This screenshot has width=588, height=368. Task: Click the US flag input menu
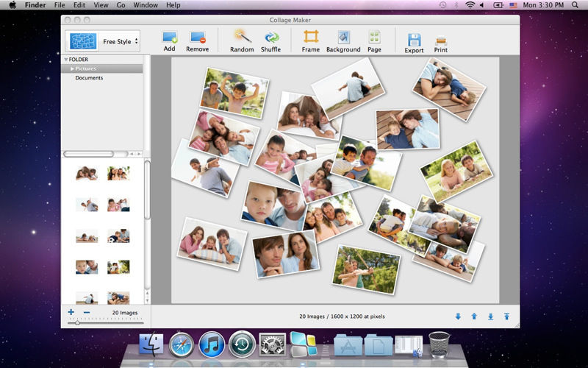513,5
